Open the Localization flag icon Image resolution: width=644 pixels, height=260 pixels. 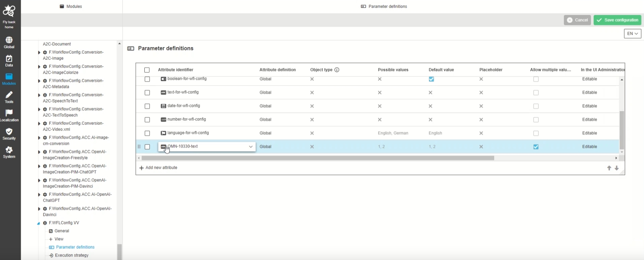[x=9, y=113]
